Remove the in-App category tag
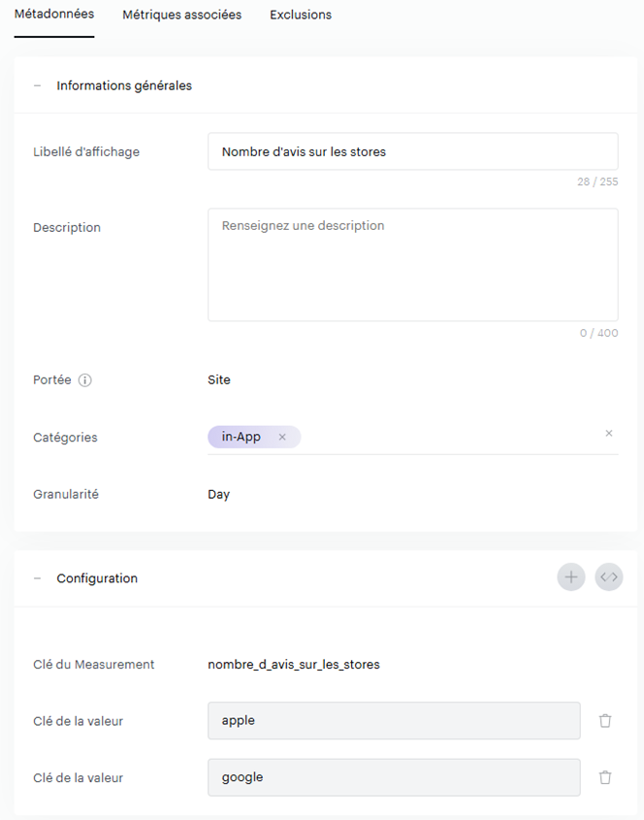Screen dimensions: 644x820 point(282,438)
